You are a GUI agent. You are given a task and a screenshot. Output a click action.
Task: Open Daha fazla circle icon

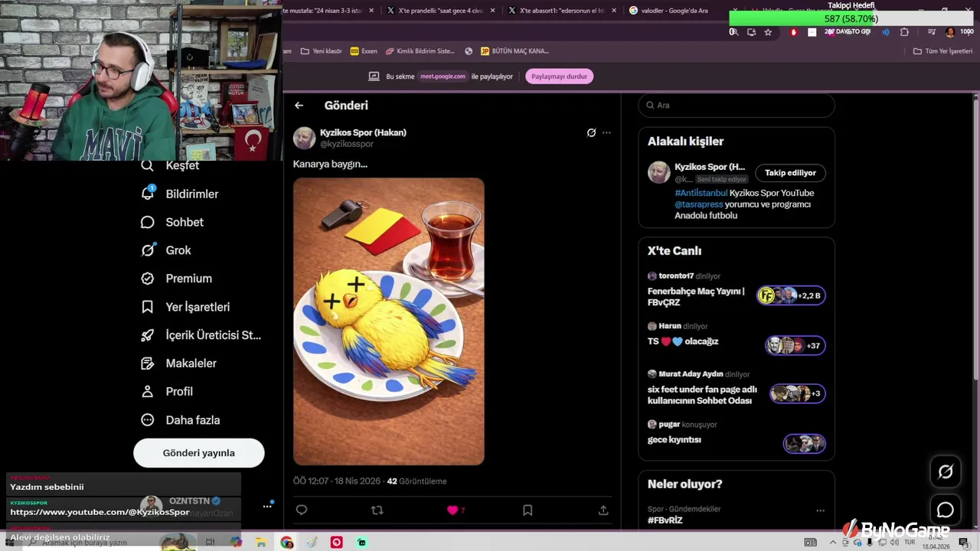[x=148, y=420]
